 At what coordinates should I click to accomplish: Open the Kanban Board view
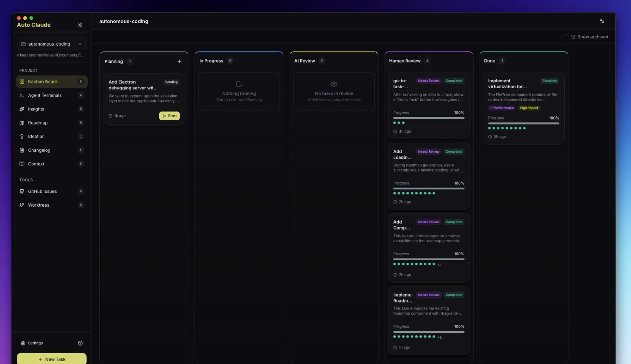click(x=43, y=82)
